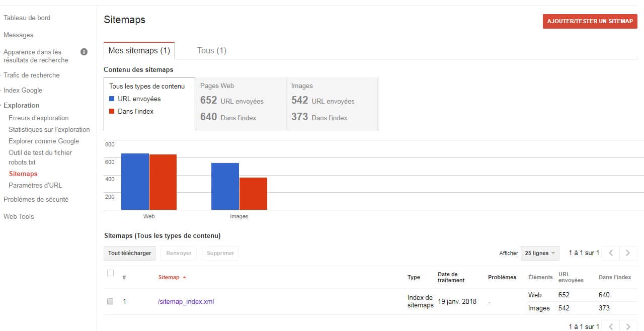Collapse the Exploration sidebar section
644x331 pixels.
pyautogui.click(x=21, y=105)
